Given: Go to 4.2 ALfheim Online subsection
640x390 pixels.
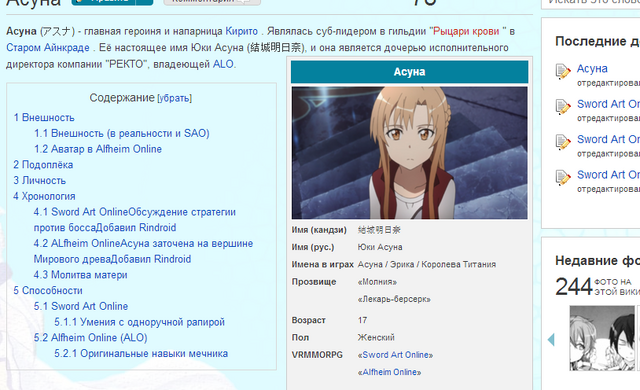Looking at the screenshot, I should [x=143, y=251].
